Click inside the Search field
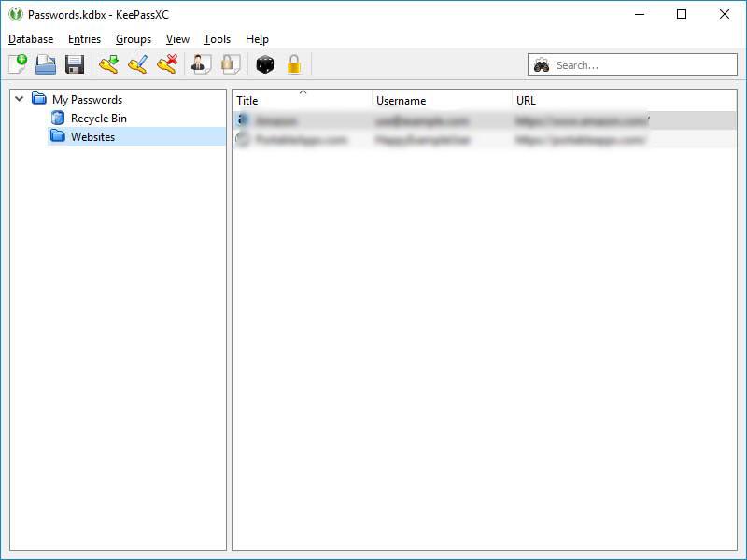This screenshot has width=747, height=560. (632, 64)
